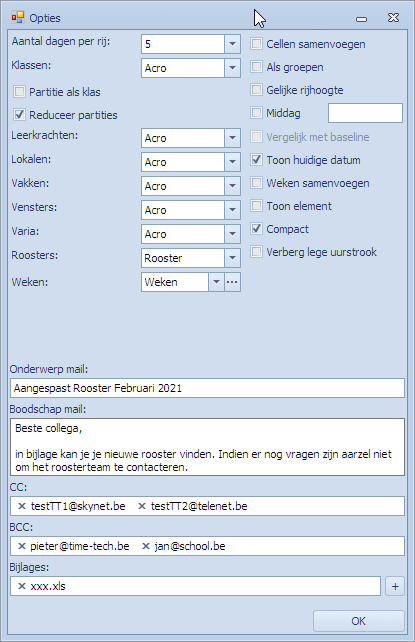Remove pieter@time-tech.be from BCC
Image resolution: width=415 pixels, height=642 pixels.
22,546
